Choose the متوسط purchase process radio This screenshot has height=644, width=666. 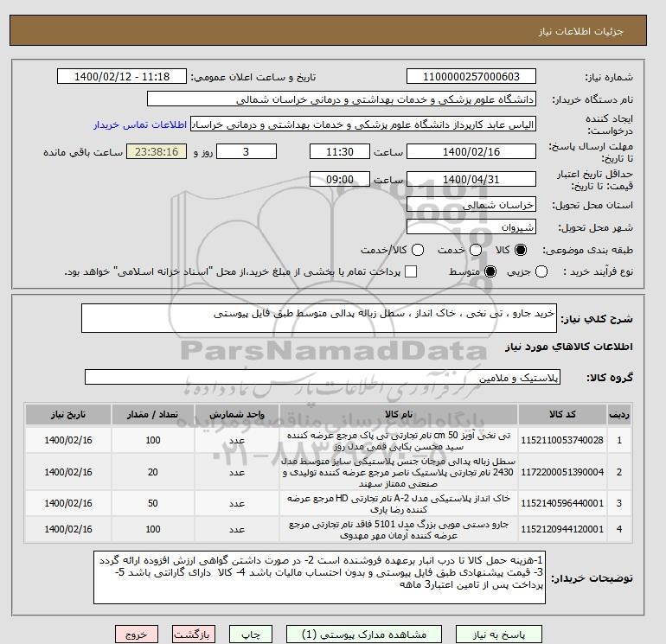click(490, 271)
